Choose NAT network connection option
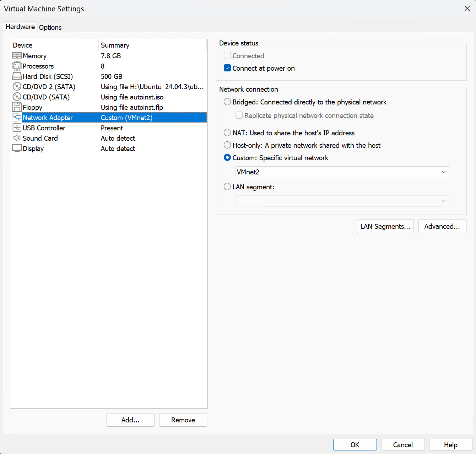 pos(227,133)
